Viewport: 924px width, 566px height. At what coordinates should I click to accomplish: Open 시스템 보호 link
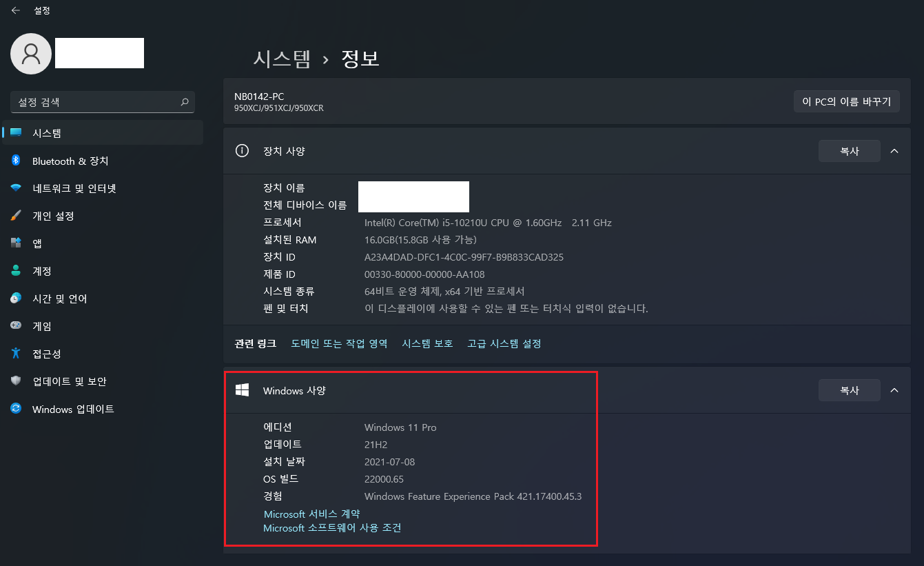pos(427,343)
